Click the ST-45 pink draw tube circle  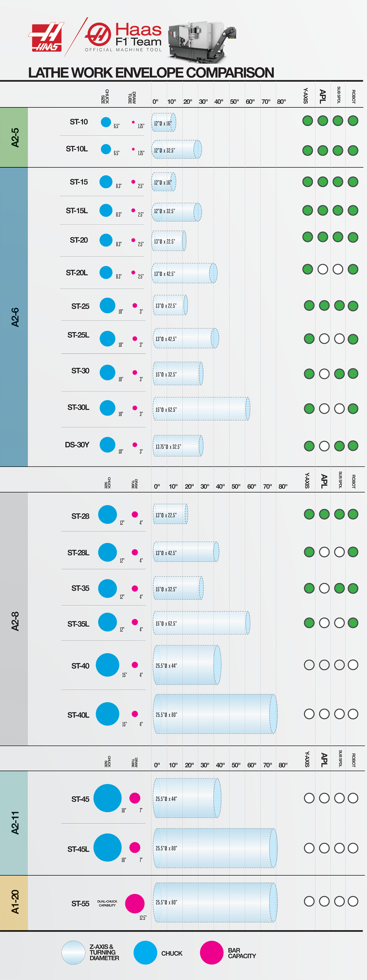135,798
